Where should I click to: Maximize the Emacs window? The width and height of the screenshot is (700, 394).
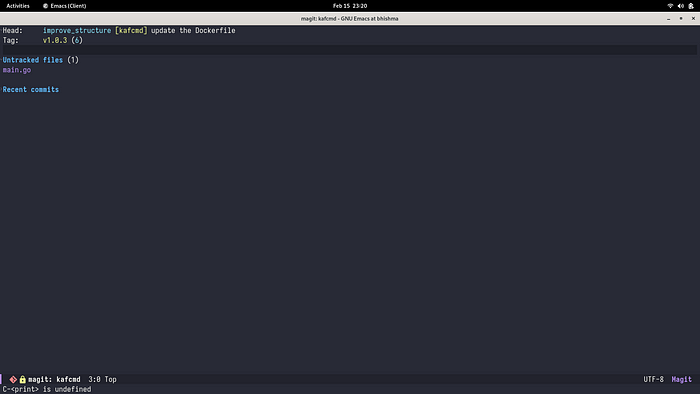click(x=681, y=19)
